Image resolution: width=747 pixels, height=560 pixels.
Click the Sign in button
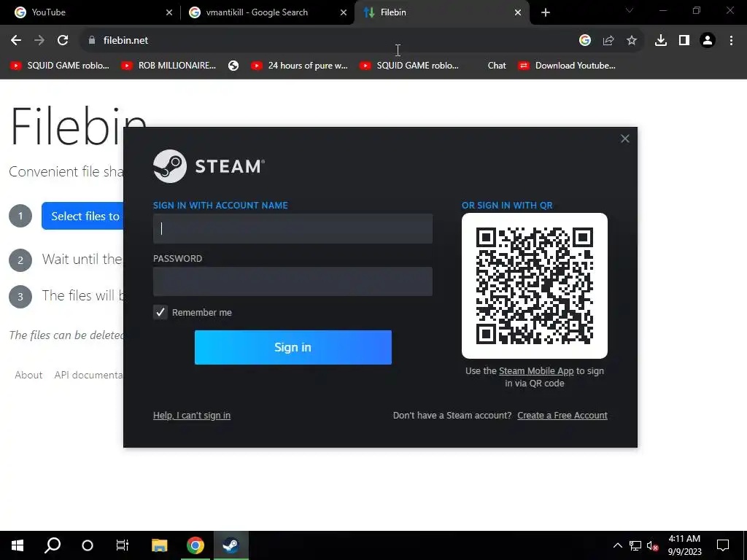coord(293,347)
